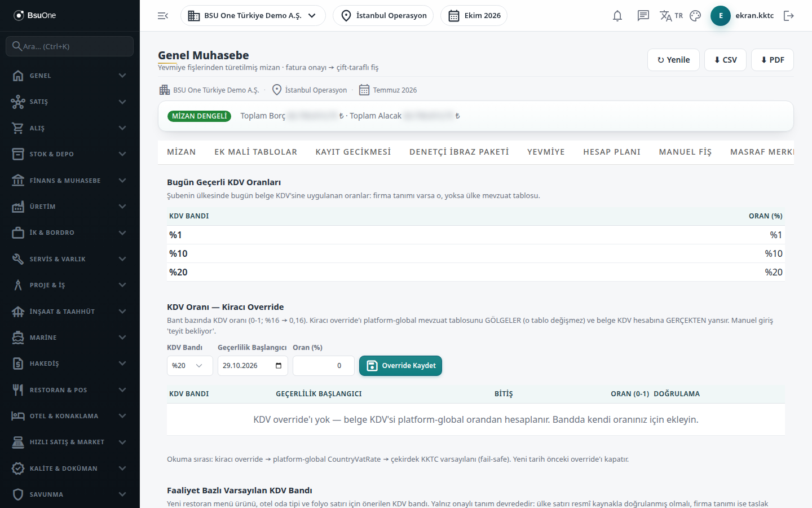Open the theme palette icon

[695, 16]
